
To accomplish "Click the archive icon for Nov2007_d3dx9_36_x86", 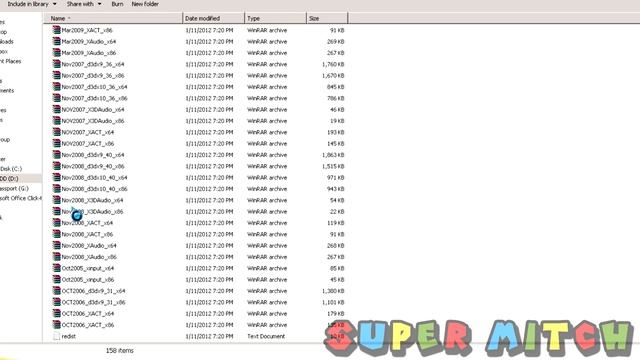I will (x=56, y=76).
